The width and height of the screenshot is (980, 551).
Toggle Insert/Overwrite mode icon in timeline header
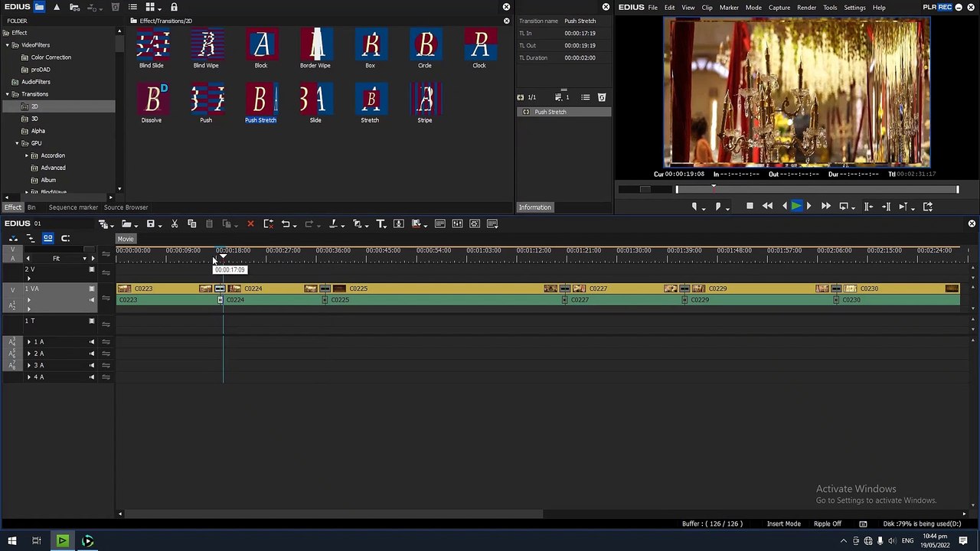point(14,238)
